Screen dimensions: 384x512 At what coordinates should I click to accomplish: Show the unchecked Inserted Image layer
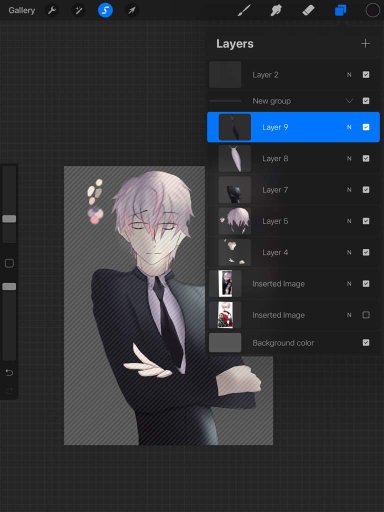click(x=366, y=315)
